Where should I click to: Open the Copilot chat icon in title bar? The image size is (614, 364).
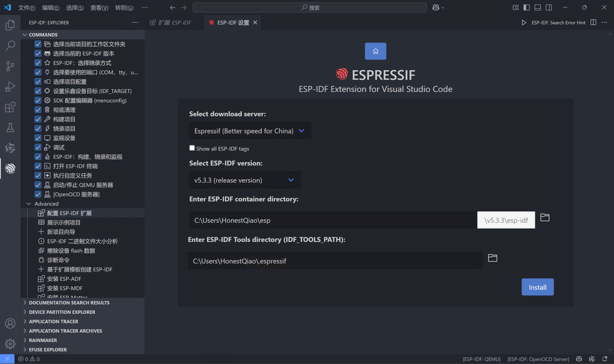click(x=436, y=8)
